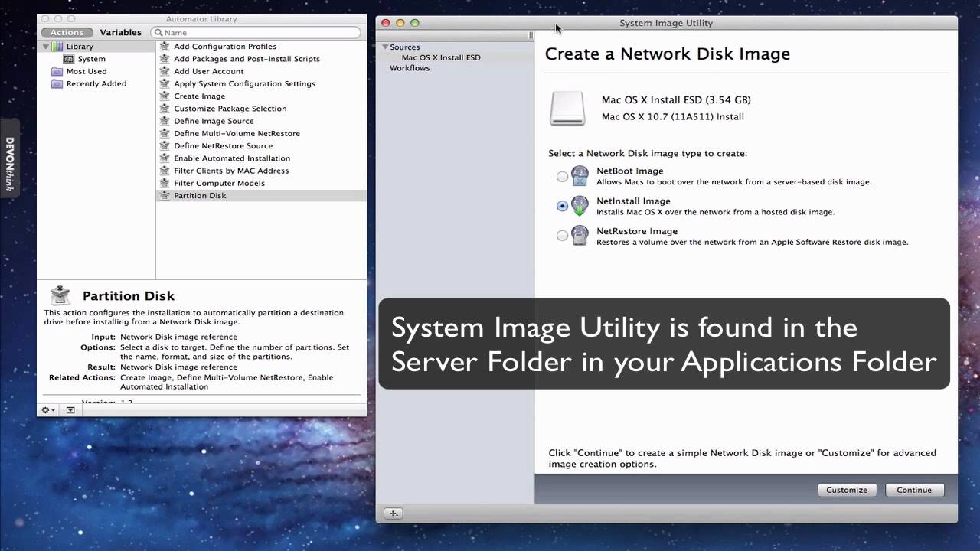Click the Customize button
The height and width of the screenshot is (551, 980).
(x=847, y=490)
